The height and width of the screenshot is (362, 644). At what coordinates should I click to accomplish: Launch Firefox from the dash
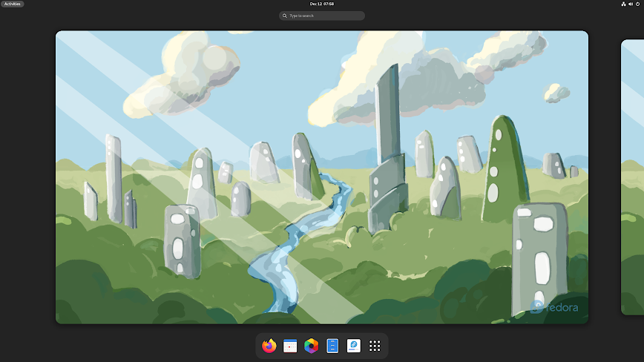click(x=269, y=346)
